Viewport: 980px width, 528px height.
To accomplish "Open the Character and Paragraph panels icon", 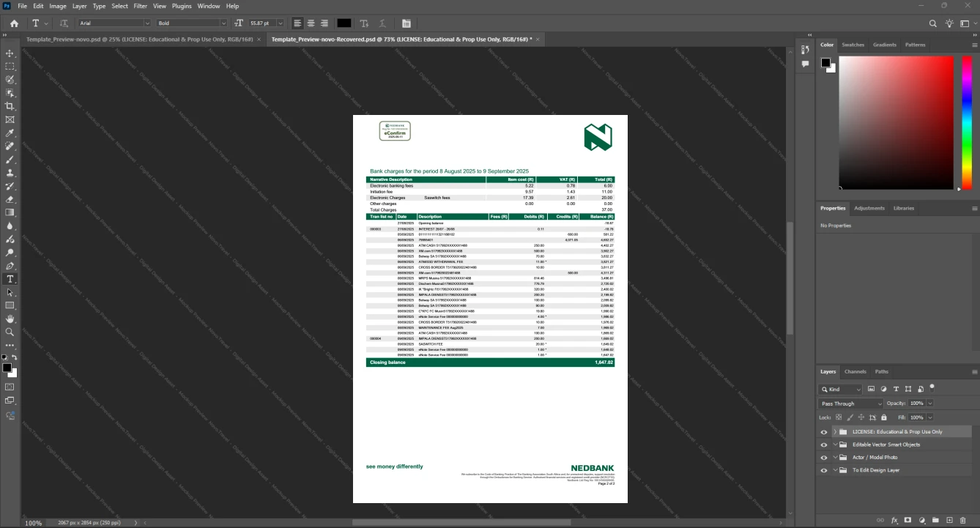I will pyautogui.click(x=407, y=23).
